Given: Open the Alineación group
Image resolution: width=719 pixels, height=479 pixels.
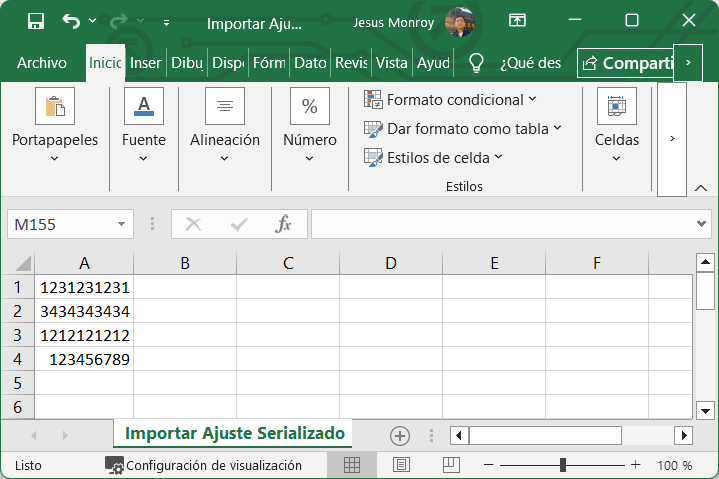Looking at the screenshot, I should coord(225,125).
